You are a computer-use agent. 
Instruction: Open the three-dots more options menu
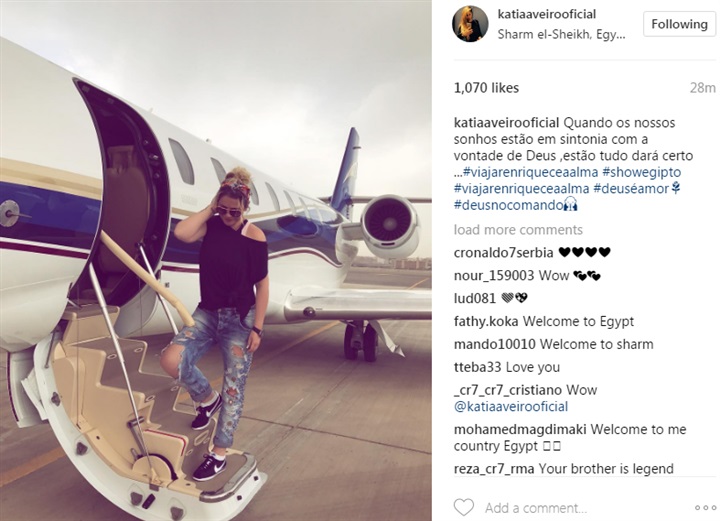tap(705, 508)
